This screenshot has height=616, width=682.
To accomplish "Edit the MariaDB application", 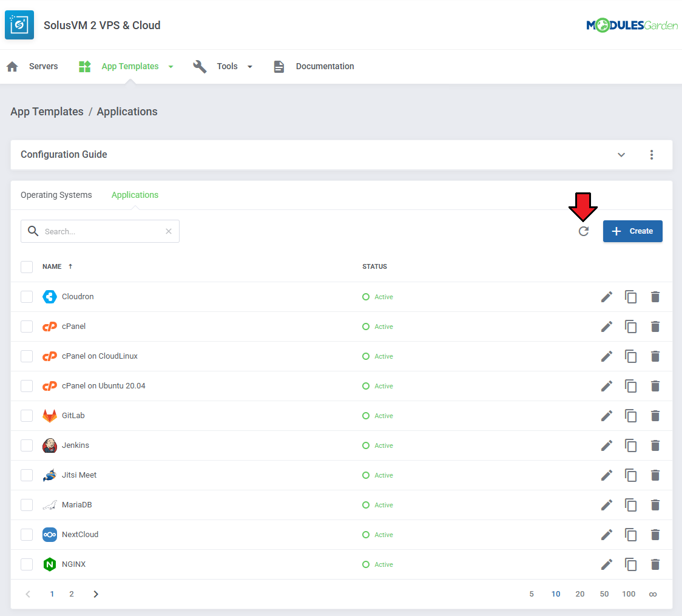I will [x=607, y=504].
